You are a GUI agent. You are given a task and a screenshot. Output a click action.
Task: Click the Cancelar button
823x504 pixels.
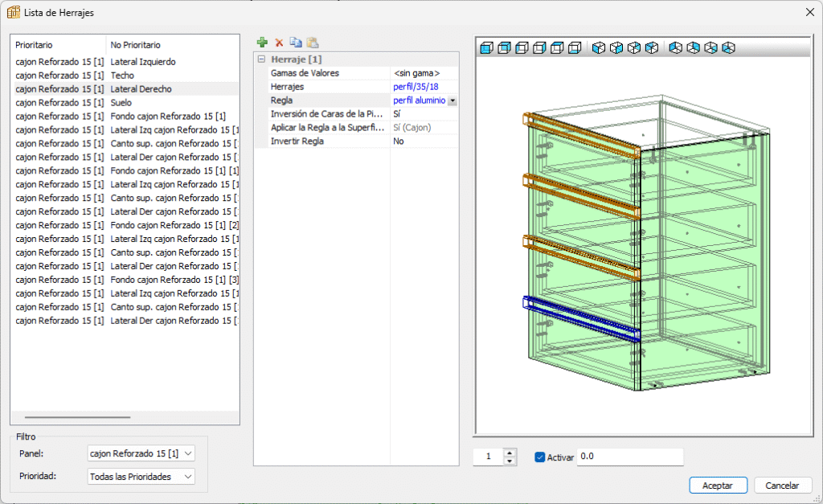click(x=782, y=486)
